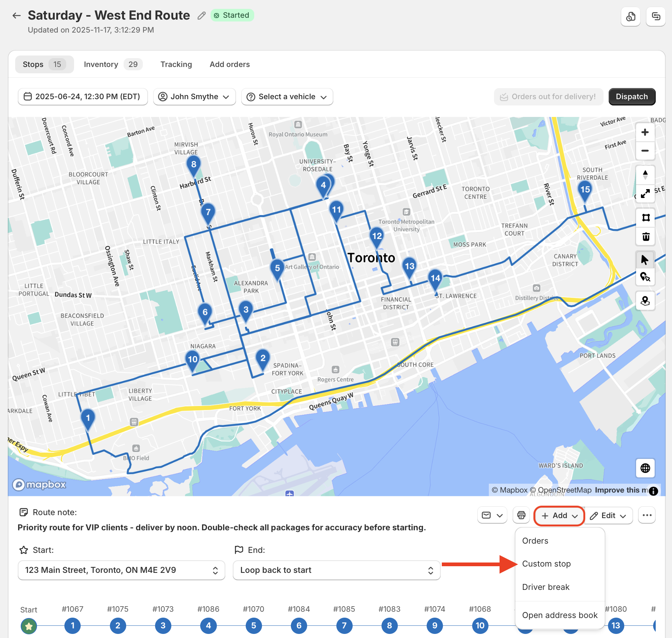The height and width of the screenshot is (638, 672).
Task: Open the Edit button menu
Action: click(608, 515)
